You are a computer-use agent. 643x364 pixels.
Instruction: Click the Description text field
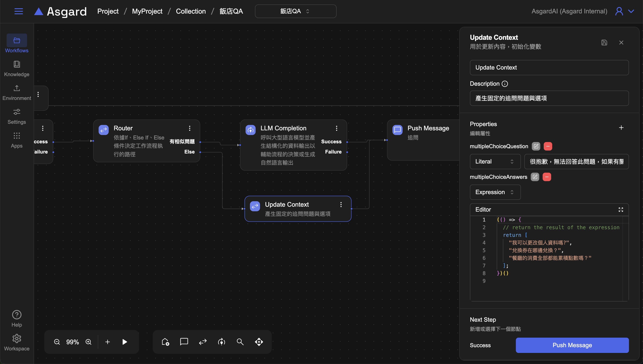coord(549,98)
